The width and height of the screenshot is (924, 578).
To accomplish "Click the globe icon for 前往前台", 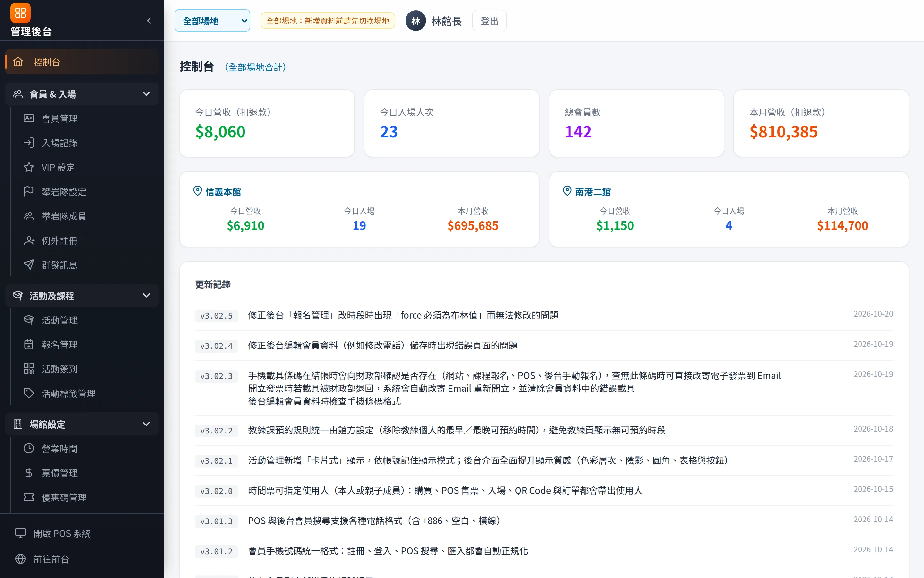I will (x=20, y=559).
